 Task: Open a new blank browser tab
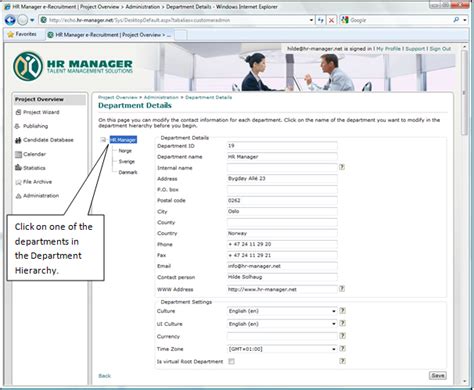point(181,35)
